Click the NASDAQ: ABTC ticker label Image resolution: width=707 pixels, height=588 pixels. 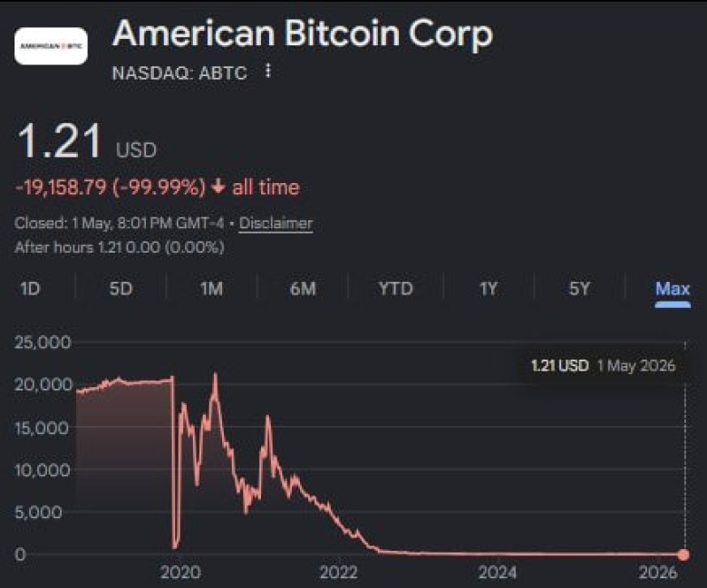pos(179,72)
